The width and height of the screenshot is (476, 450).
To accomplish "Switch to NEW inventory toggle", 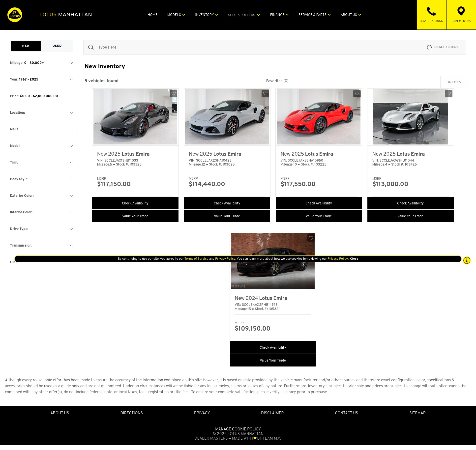I will [x=26, y=46].
